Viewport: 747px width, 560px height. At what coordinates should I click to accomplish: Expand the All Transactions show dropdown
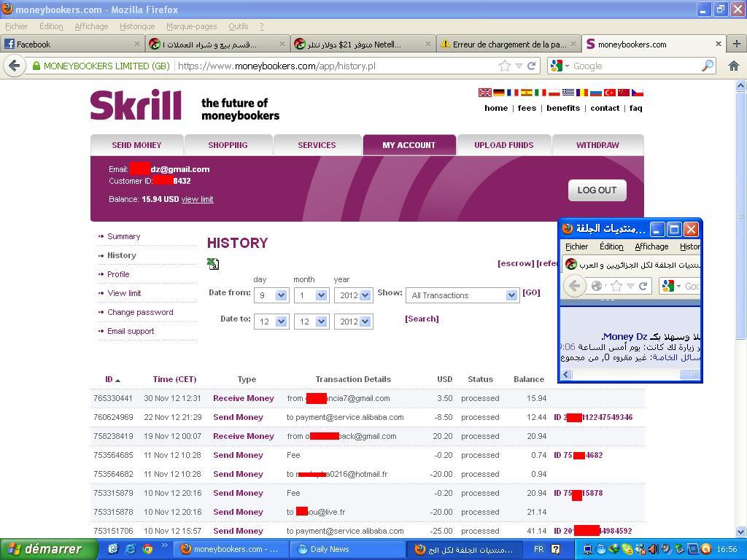[x=511, y=295]
